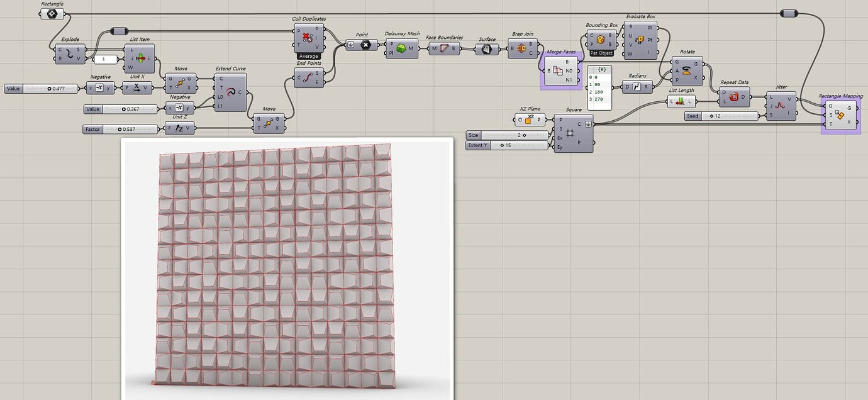Click the Merge Faces component icon
Screen dimensions: 868x400
pyautogui.click(x=559, y=70)
